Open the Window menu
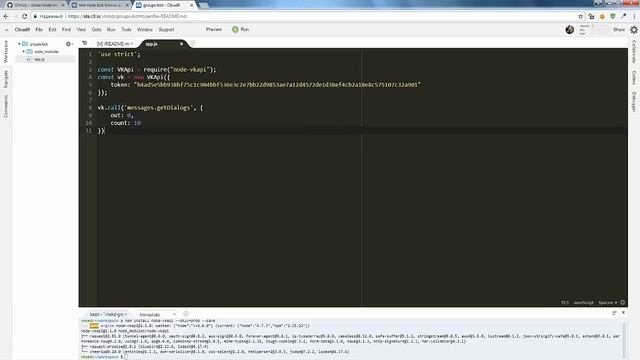Image resolution: width=640 pixels, height=360 pixels. 144,29
